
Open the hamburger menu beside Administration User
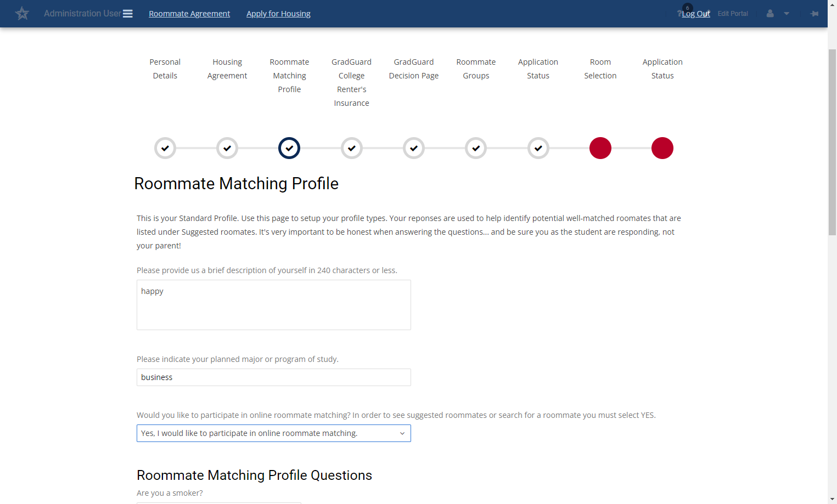coord(128,14)
